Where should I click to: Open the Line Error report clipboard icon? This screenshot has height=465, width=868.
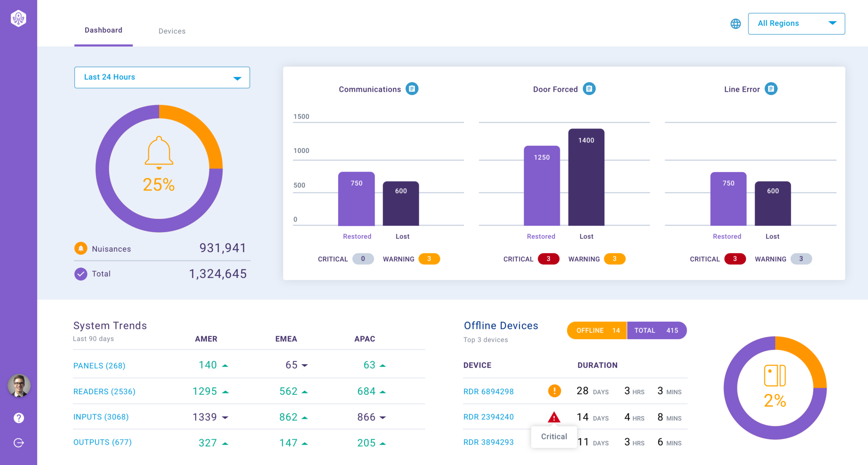pyautogui.click(x=771, y=89)
